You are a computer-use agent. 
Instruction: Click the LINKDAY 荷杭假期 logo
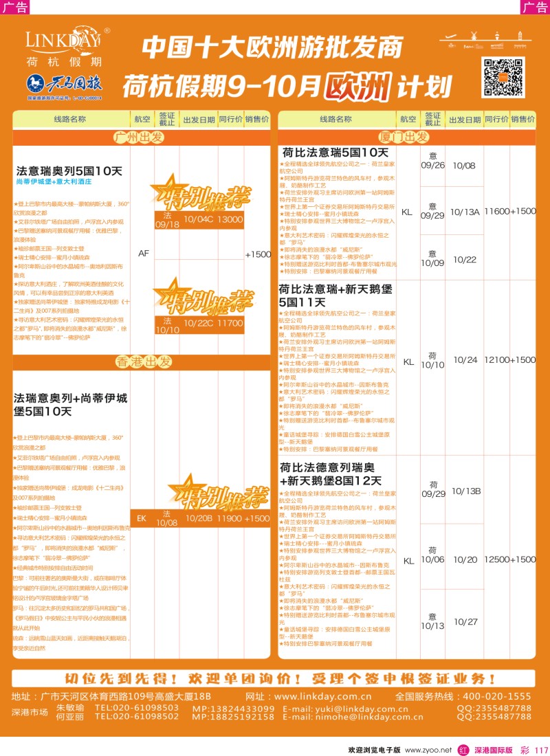(67, 47)
